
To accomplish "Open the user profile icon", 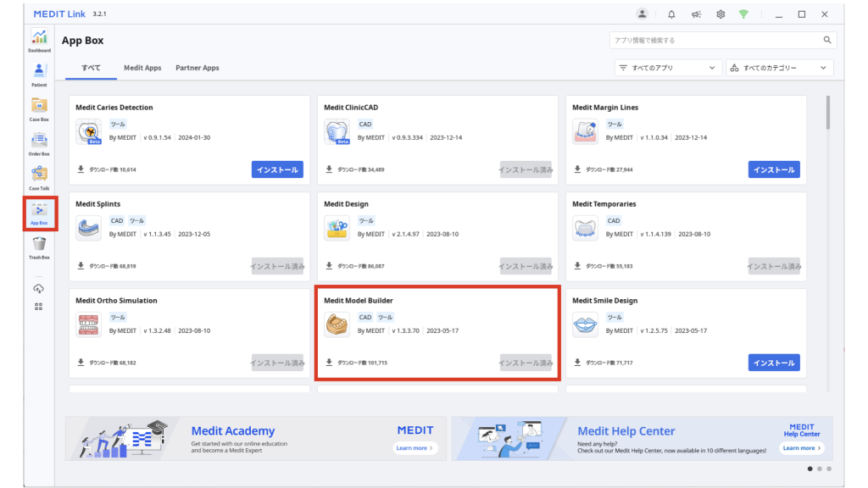I will tap(643, 14).
